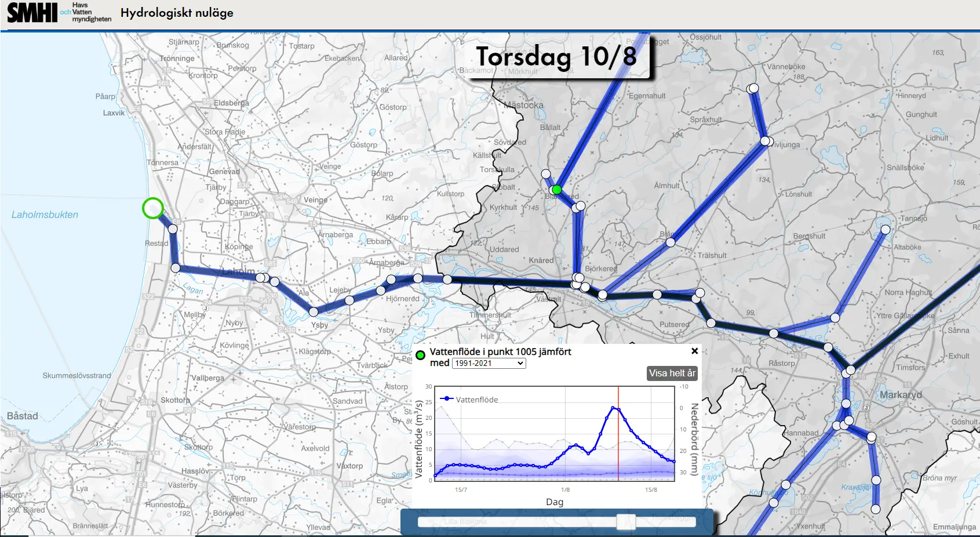Click the time slider handle

(626, 521)
